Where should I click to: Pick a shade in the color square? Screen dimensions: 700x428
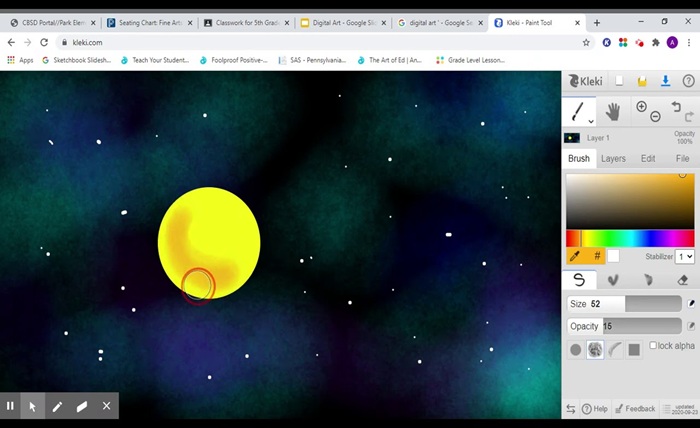tap(630, 201)
